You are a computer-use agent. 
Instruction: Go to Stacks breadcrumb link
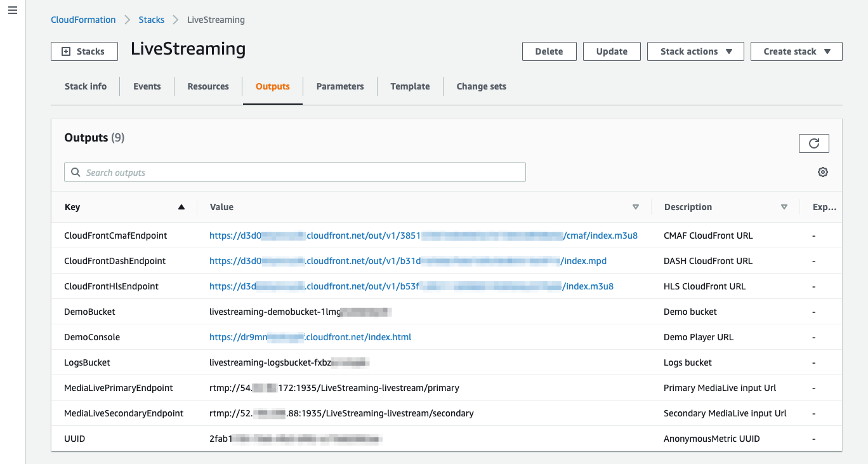coord(152,20)
